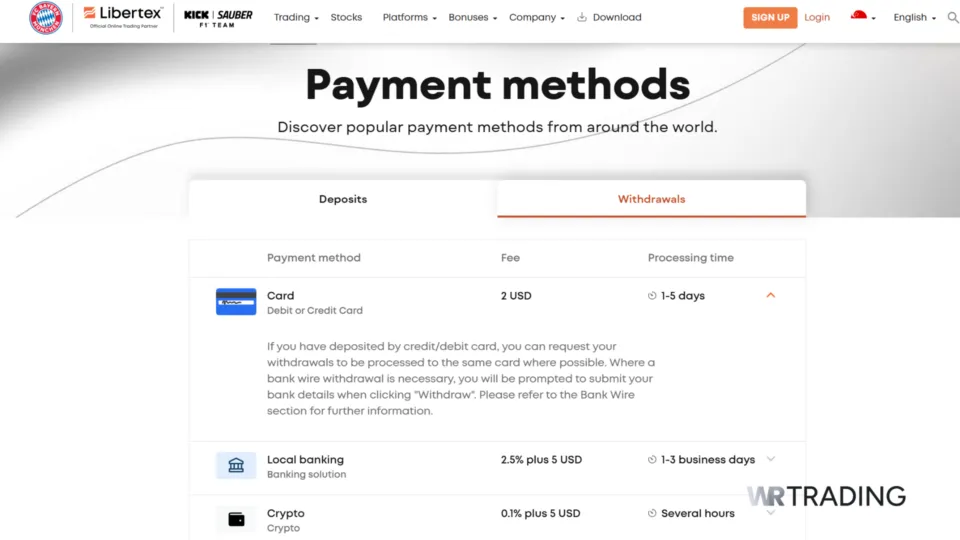Click the 0.1% plus 5 USD fee

point(540,514)
